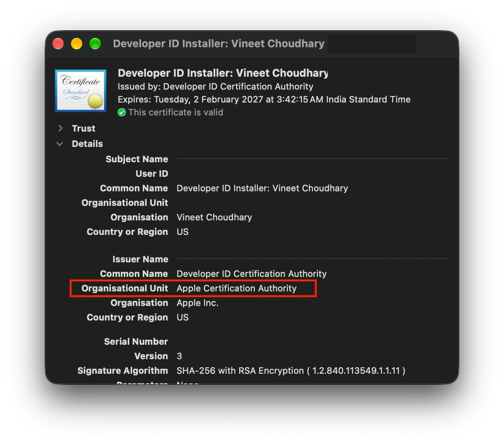Click the issuer Organisational Unit label
The height and width of the screenshot is (444, 504).
click(125, 289)
